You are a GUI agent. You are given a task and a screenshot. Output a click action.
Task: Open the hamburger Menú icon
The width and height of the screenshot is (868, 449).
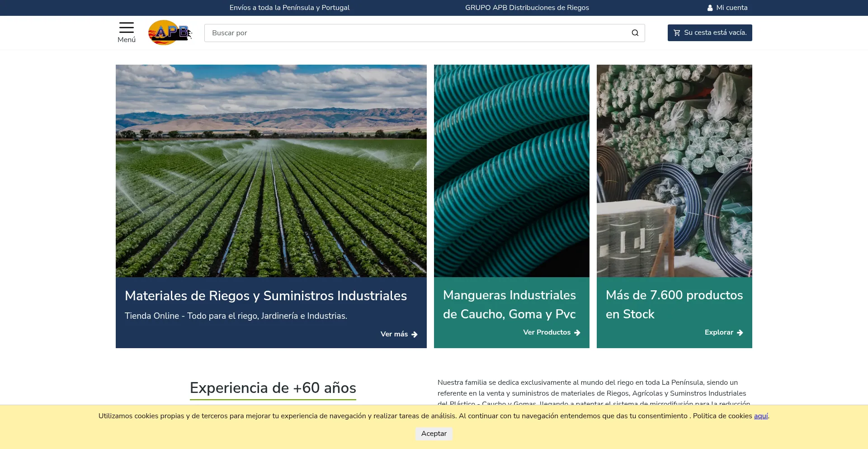[x=126, y=28]
